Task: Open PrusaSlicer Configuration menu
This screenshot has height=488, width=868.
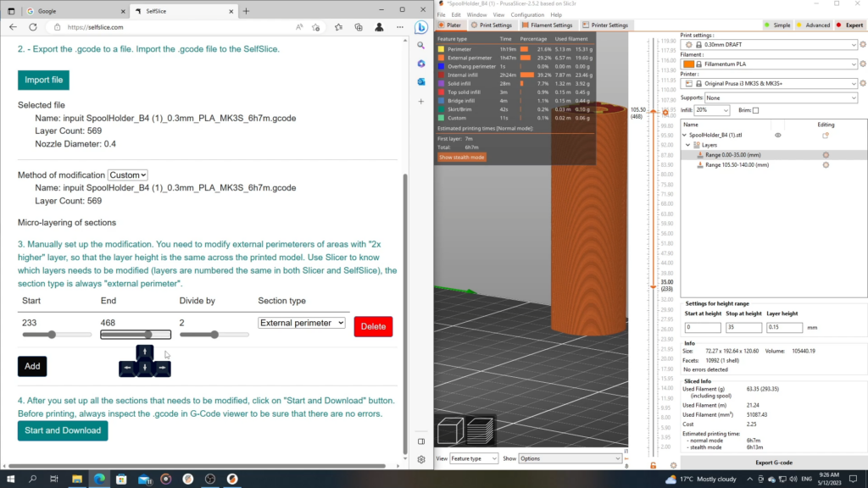Action: (x=527, y=15)
